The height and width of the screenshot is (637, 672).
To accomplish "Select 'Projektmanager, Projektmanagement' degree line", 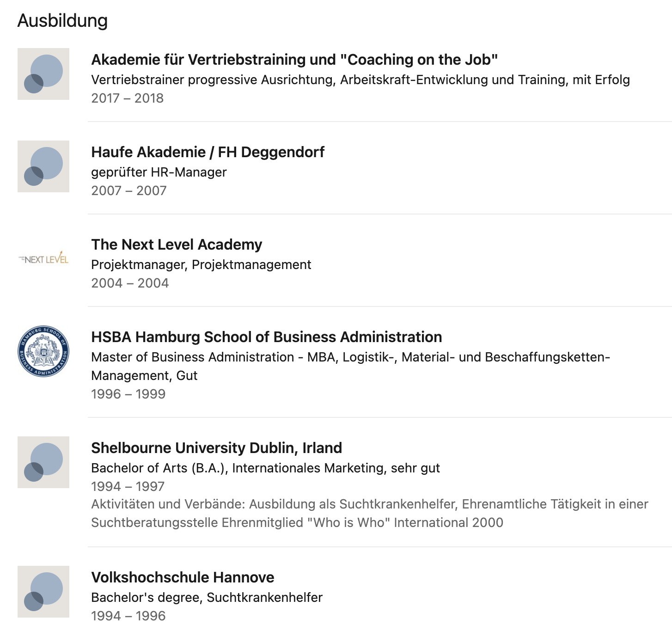I will pos(201,265).
